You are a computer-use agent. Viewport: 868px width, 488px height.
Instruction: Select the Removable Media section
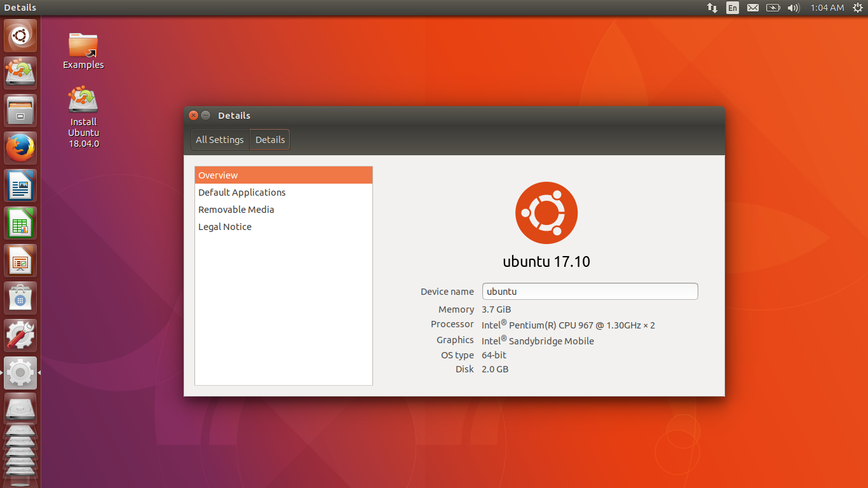[x=236, y=209]
